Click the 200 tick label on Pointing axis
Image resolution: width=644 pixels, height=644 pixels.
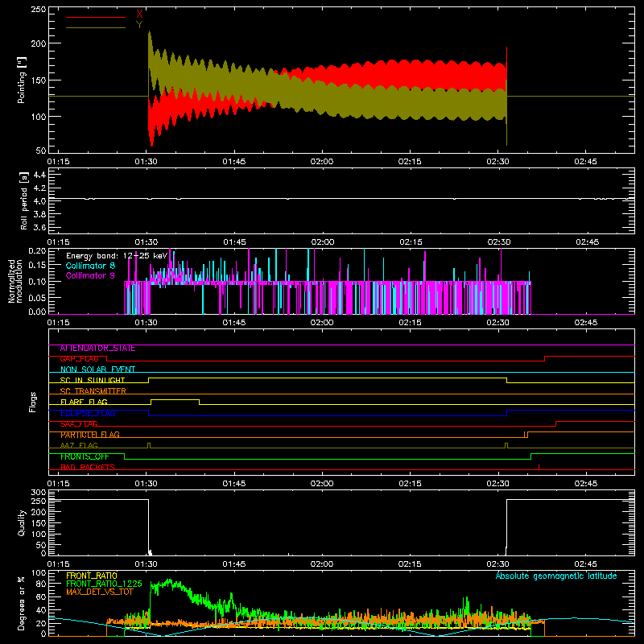[x=38, y=43]
